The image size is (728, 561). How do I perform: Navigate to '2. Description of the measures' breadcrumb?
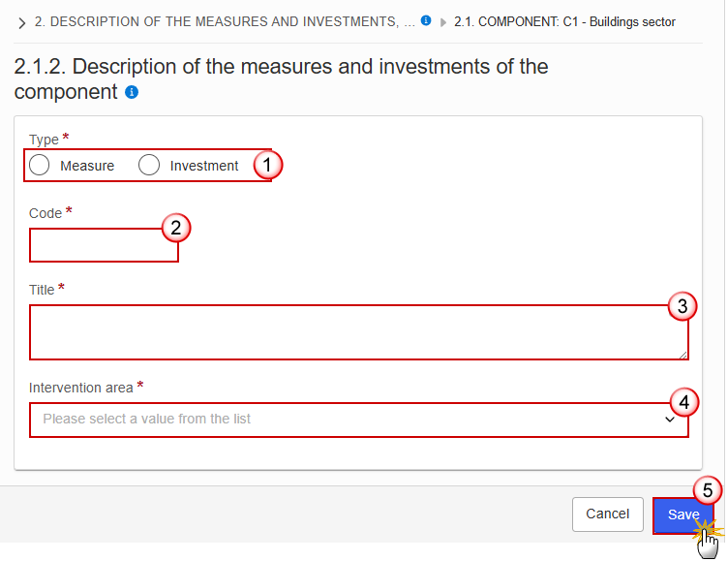point(225,22)
